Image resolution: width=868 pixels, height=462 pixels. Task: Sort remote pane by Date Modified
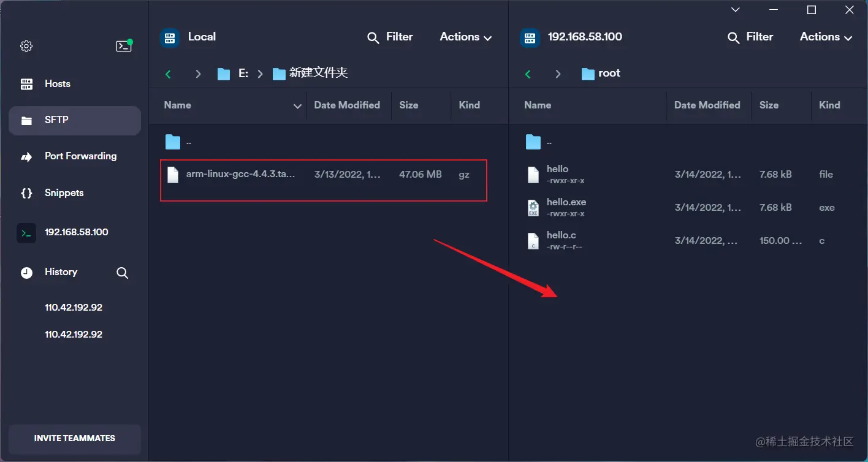click(707, 105)
